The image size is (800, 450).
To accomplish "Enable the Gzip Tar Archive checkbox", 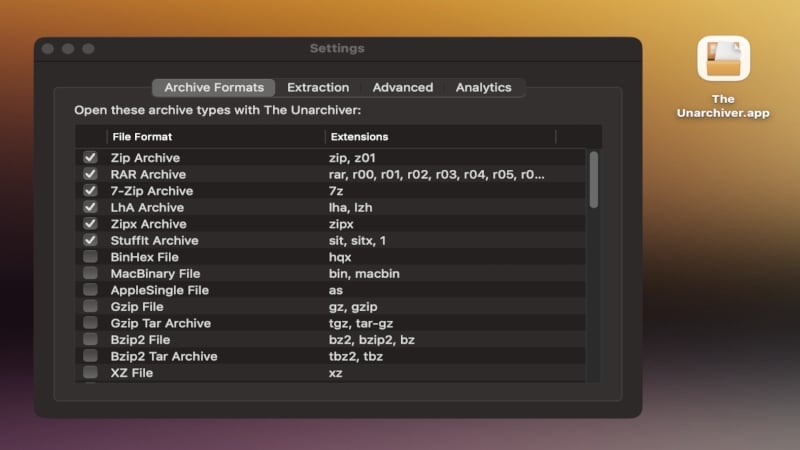I will click(90, 323).
